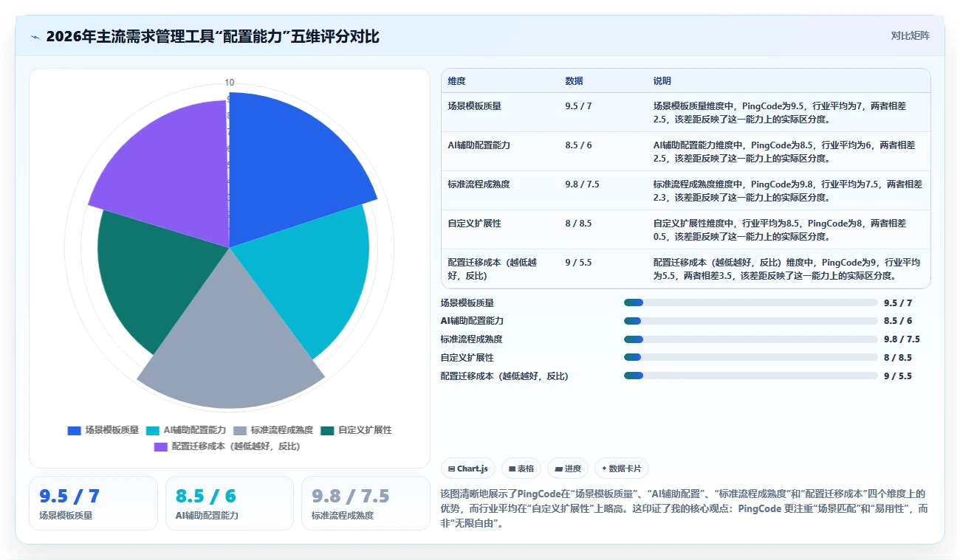This screenshot has height=560, width=960.
Task: Click the 9 / 5.5 value in the table
Action: point(578,262)
